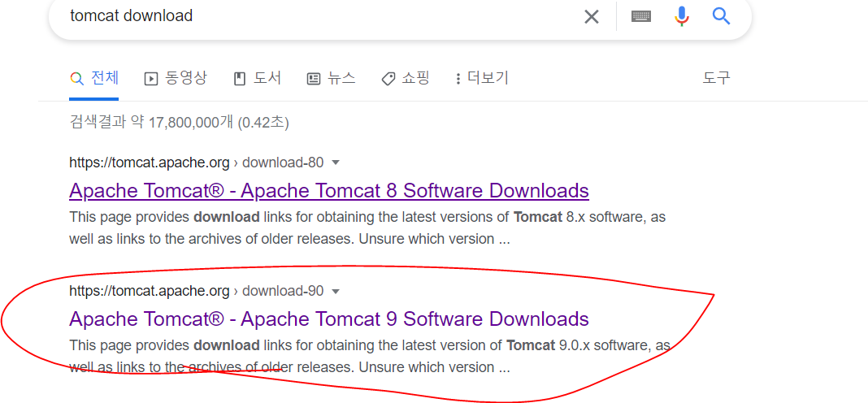Switch to the 도서 books tab
868x403 pixels.
[x=258, y=78]
